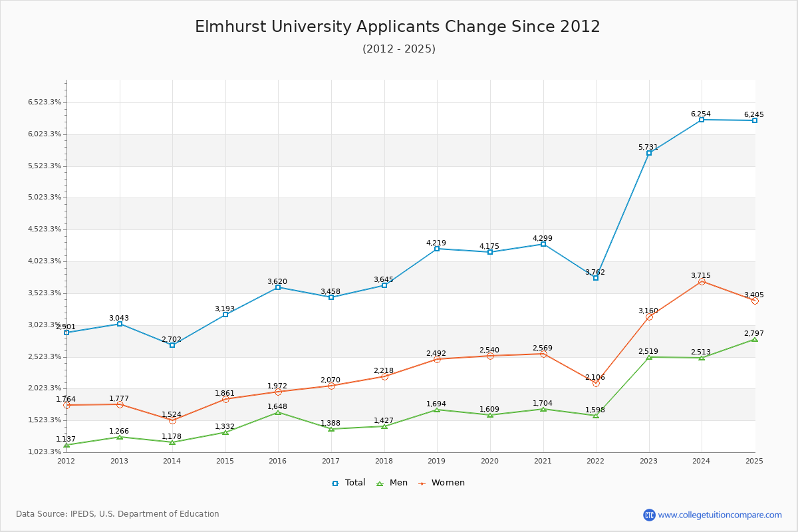The image size is (798, 532).
Task: Select Women data point for 2013 labeled 1,777
Action: (120, 404)
